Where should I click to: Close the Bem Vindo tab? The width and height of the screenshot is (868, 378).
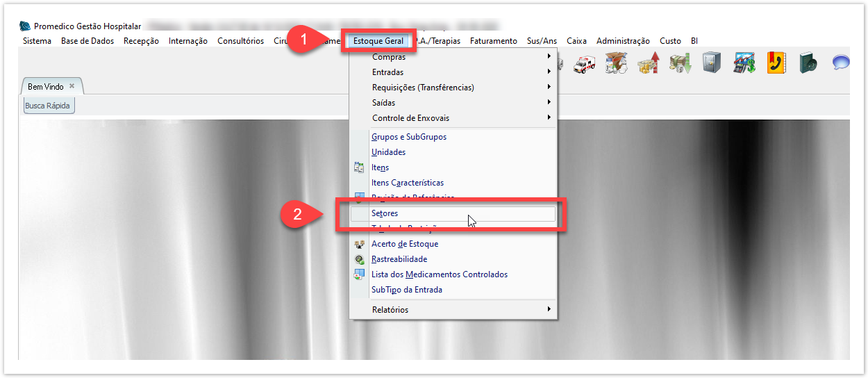pos(72,86)
